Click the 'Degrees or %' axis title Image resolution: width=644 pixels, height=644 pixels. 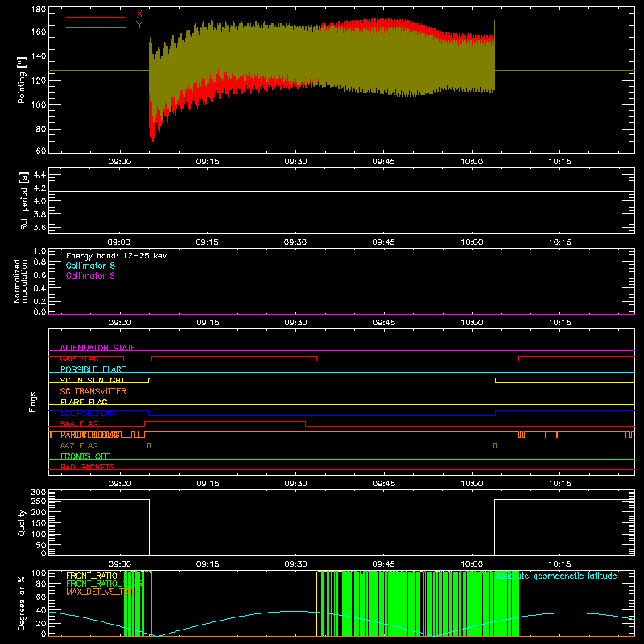point(22,603)
